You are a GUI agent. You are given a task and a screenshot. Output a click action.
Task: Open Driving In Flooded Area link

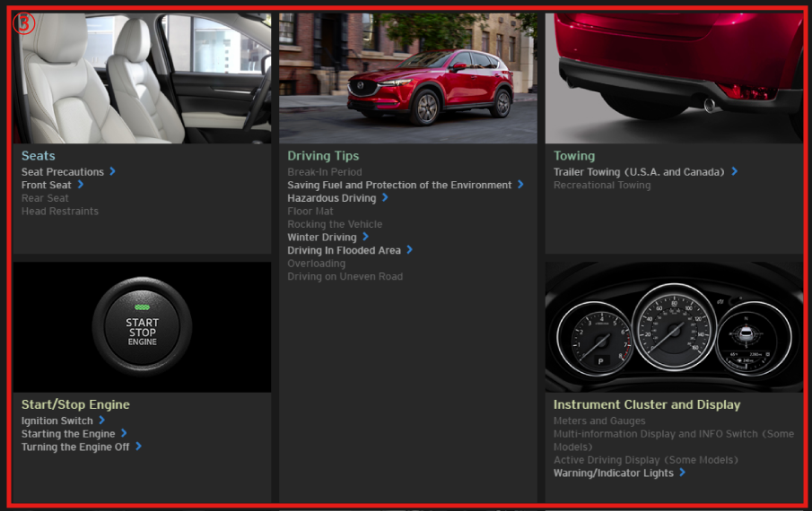(344, 250)
